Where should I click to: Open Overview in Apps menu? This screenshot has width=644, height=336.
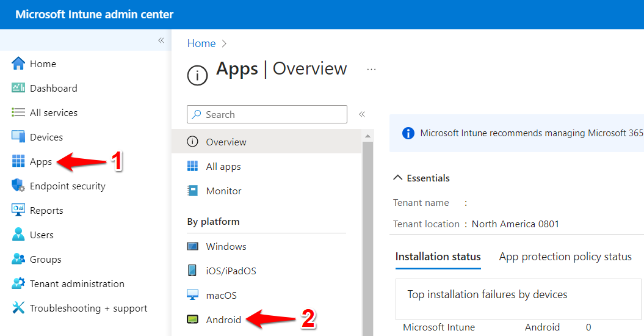pos(267,142)
